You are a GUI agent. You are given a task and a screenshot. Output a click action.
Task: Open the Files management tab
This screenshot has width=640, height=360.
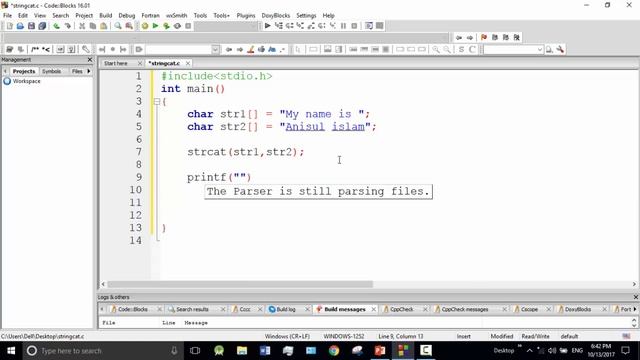click(x=77, y=71)
